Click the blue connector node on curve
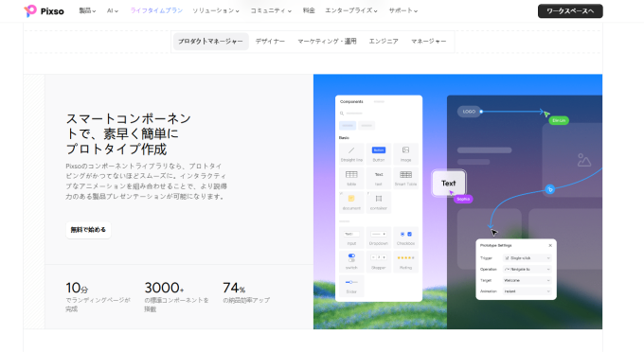 (x=550, y=189)
